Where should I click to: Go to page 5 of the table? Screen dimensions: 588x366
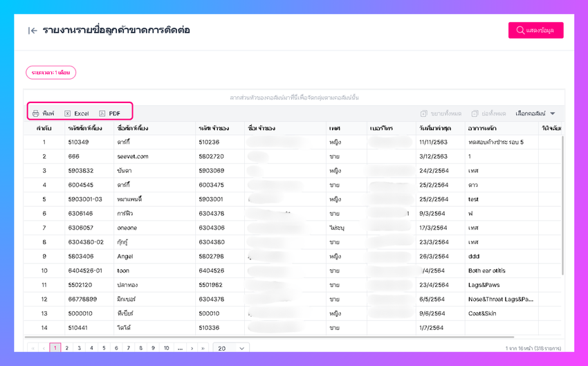tap(104, 348)
